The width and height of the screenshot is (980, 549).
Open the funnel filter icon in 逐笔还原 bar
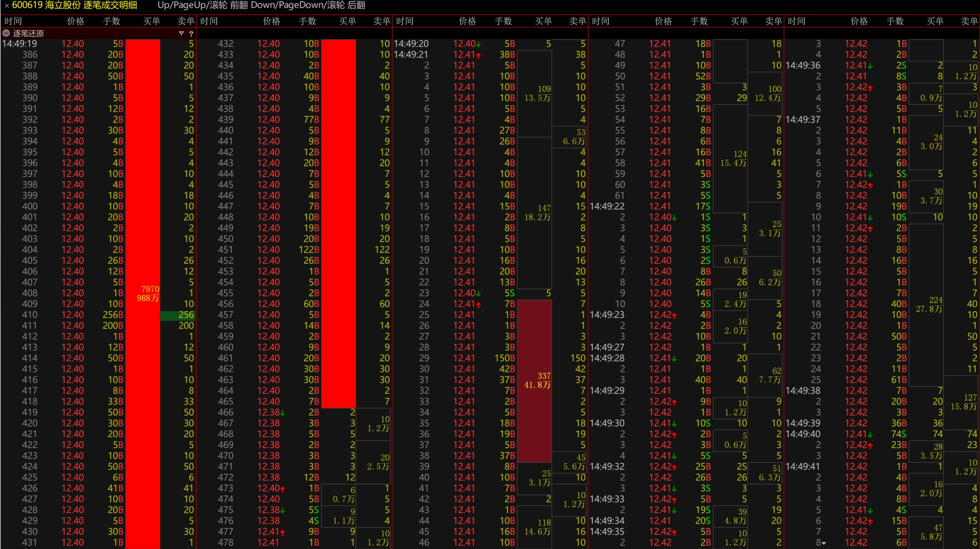tap(181, 33)
